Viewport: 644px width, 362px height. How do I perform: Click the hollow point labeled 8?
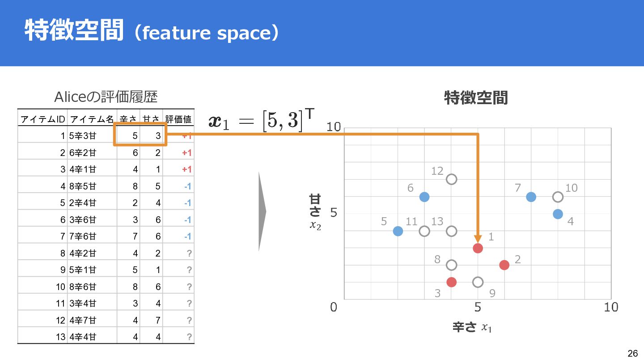coord(451,265)
